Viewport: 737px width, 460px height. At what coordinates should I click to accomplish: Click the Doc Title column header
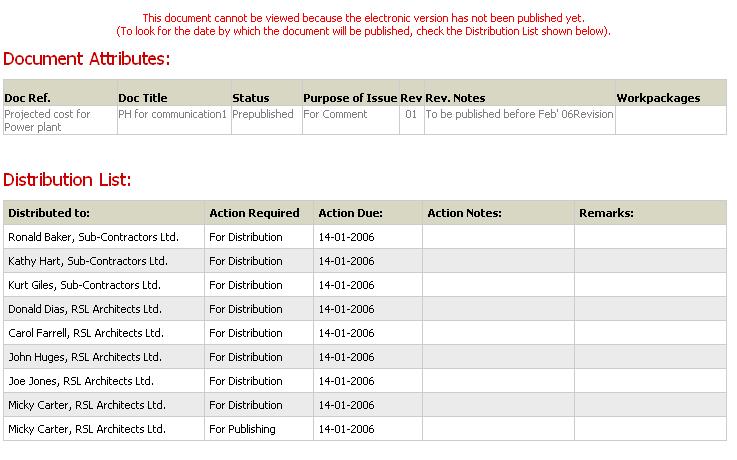(x=142, y=98)
